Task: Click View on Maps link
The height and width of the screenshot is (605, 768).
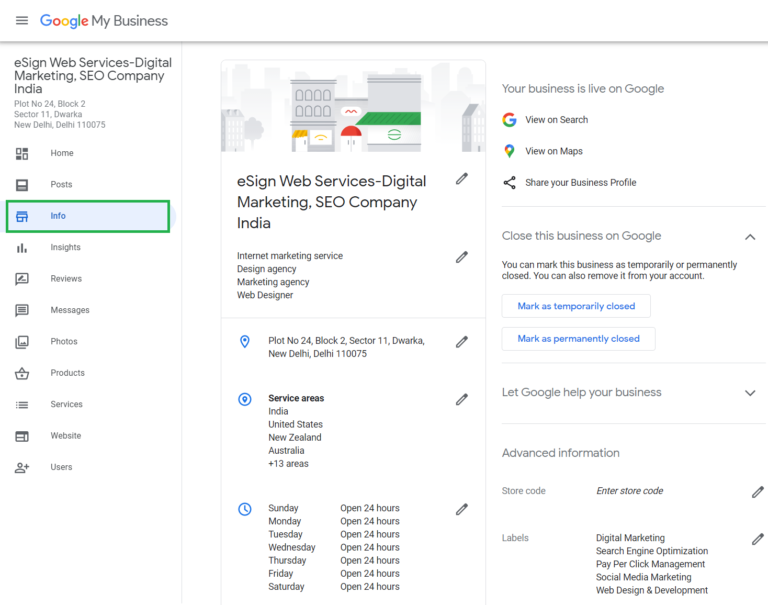Action: pos(553,151)
